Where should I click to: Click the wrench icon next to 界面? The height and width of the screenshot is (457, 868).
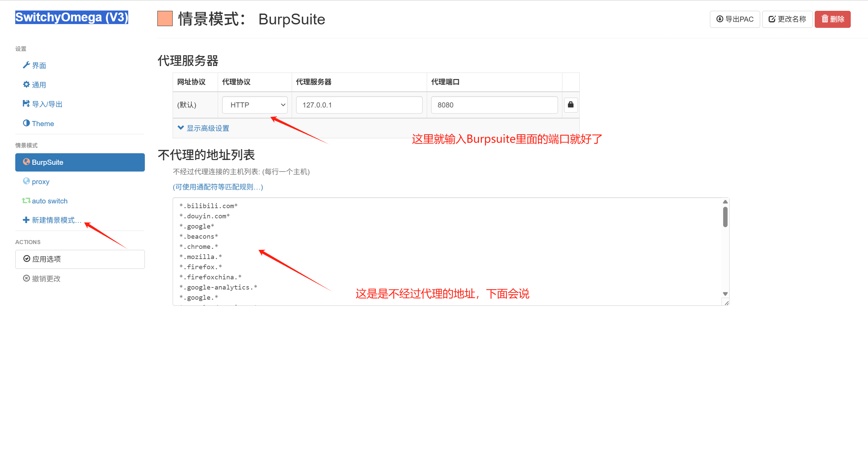26,65
